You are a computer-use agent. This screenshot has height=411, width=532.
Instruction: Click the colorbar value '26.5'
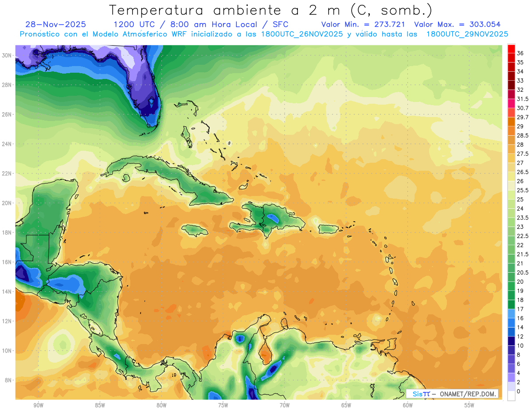[x=523, y=172]
